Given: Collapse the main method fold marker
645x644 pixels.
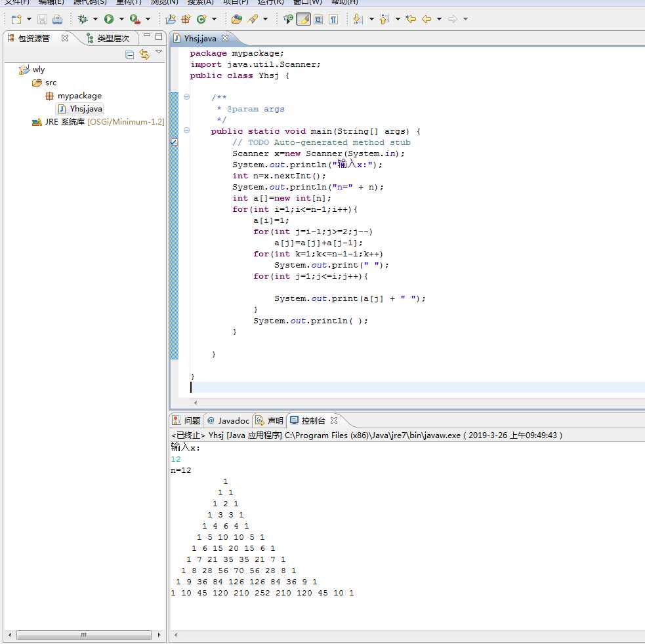Looking at the screenshot, I should [186, 130].
